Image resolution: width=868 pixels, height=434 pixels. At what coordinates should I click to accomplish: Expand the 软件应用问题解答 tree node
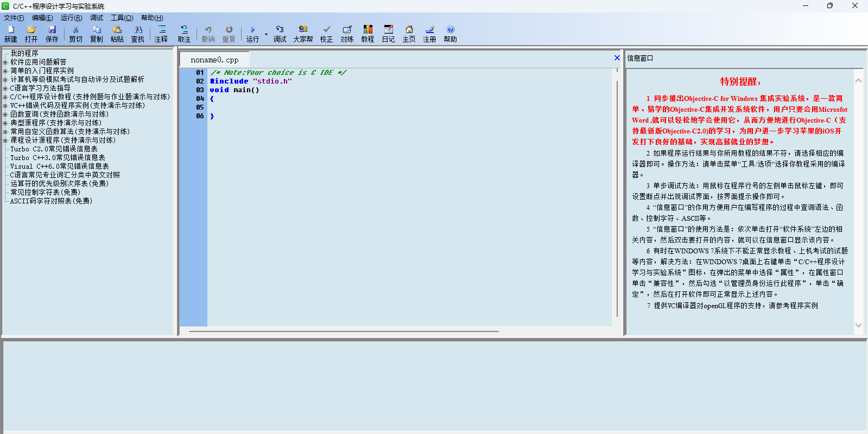(5, 62)
